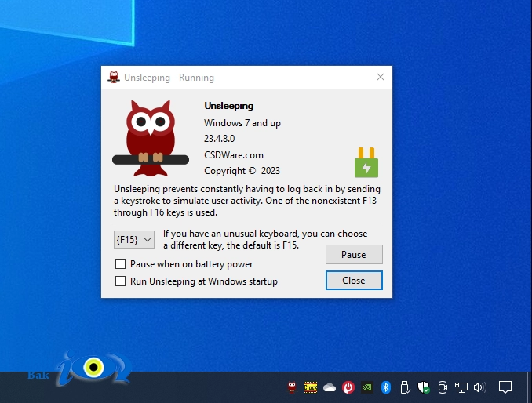The width and height of the screenshot is (532, 403).
Task: Open the network connection tray icon
Action: pos(461,387)
